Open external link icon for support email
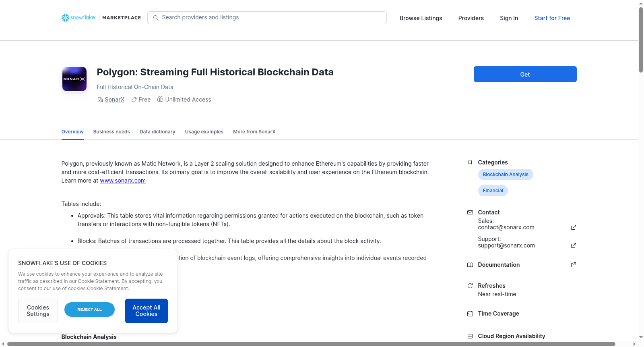Image resolution: width=644 pixels, height=347 pixels. 574,245
